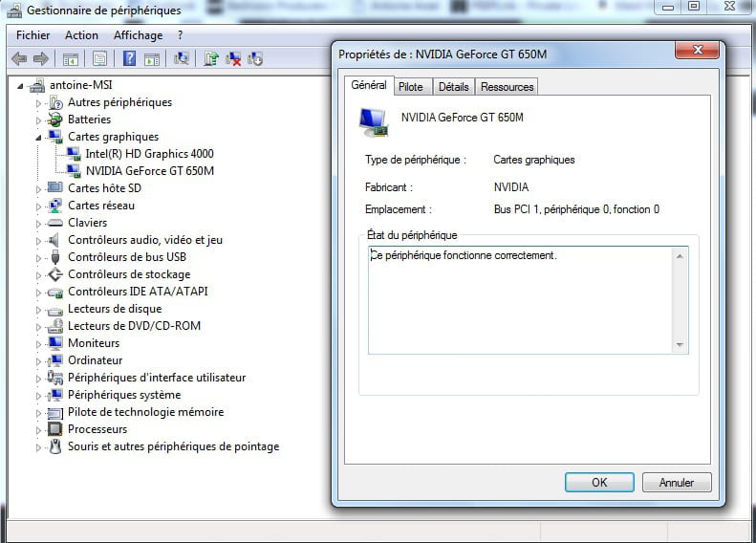
Task: Switch to the Pilote tab
Action: pos(411,87)
